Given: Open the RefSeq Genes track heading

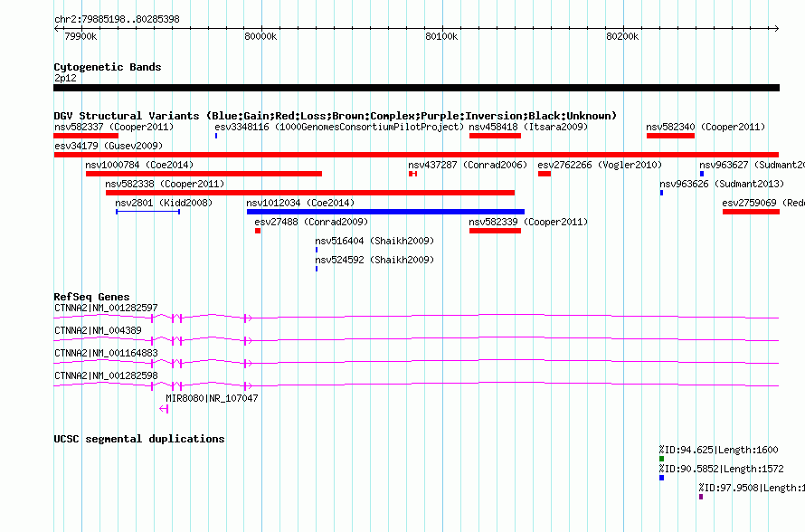Looking at the screenshot, I should pos(91,297).
